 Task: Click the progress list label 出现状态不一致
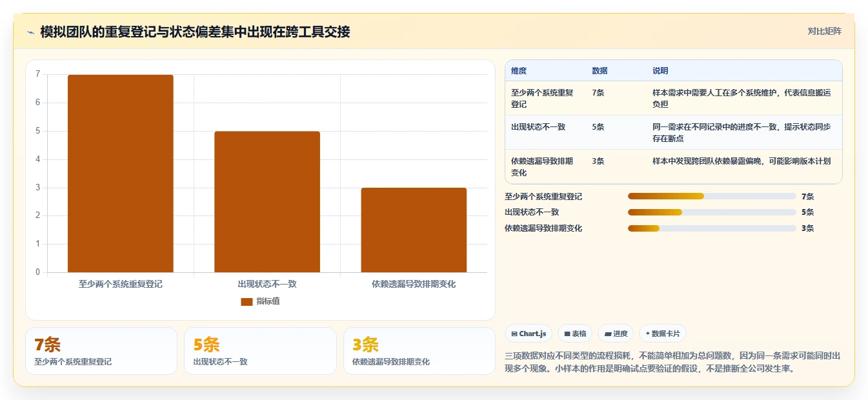coord(532,212)
